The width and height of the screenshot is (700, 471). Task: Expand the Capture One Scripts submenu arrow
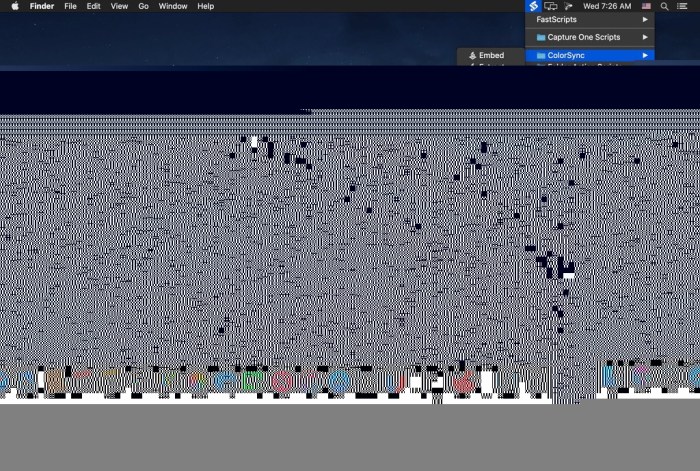[645, 38]
